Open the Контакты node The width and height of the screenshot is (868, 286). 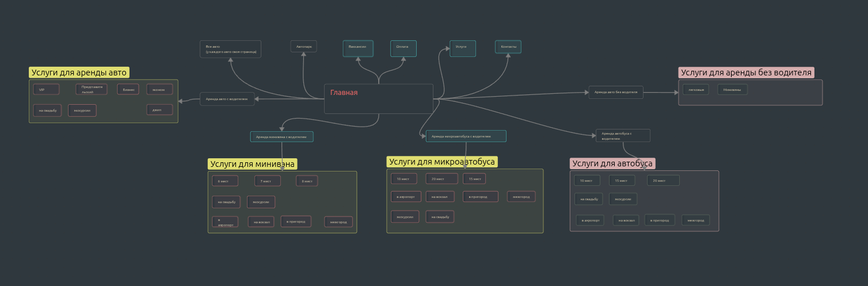coord(508,47)
